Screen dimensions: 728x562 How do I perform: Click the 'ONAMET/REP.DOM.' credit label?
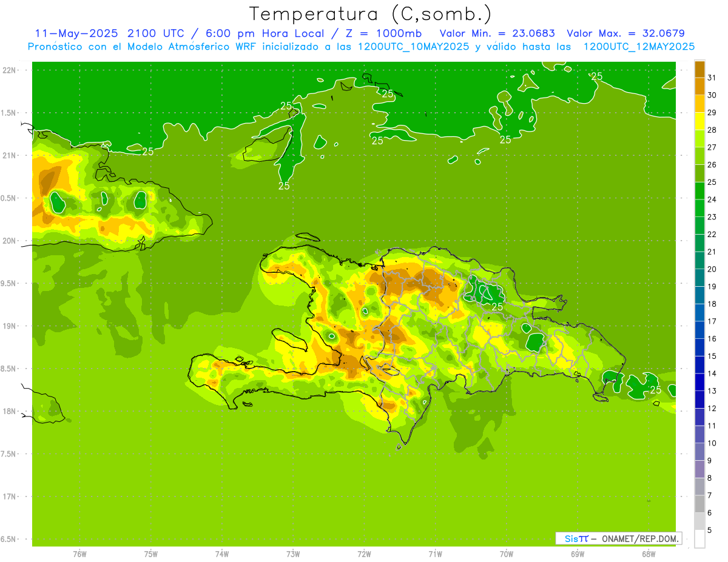click(x=641, y=538)
